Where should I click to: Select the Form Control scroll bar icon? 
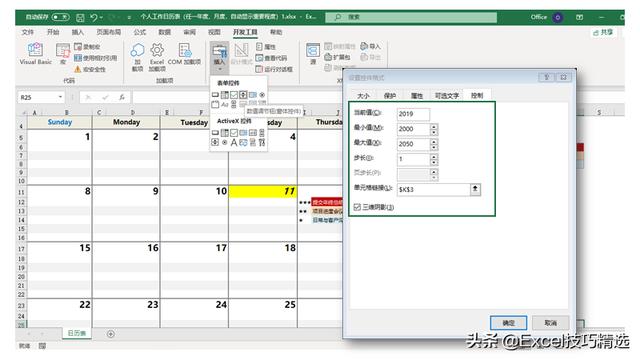point(234,104)
